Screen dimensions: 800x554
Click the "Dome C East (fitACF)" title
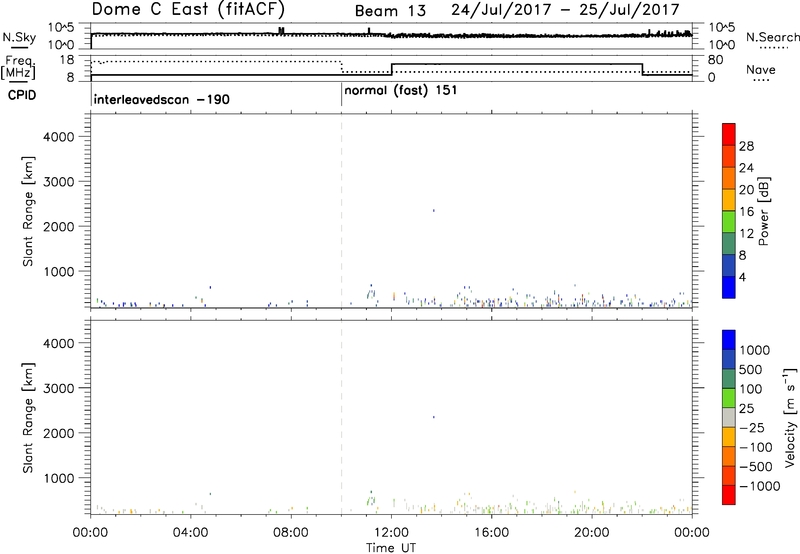pyautogui.click(x=188, y=9)
